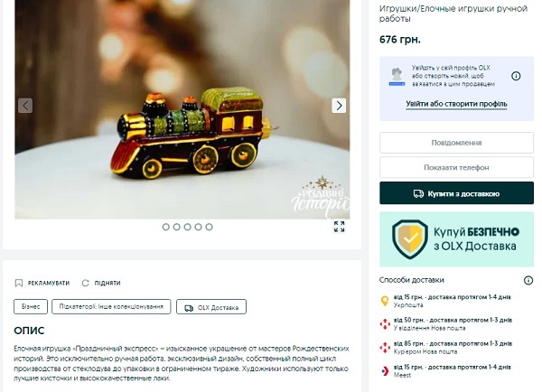Click Купити з доставкою button
Screen dimensions: 542x392
pyautogui.click(x=456, y=193)
